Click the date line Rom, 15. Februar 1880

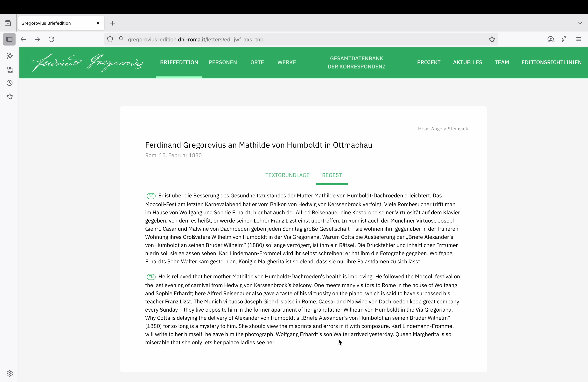click(x=173, y=155)
